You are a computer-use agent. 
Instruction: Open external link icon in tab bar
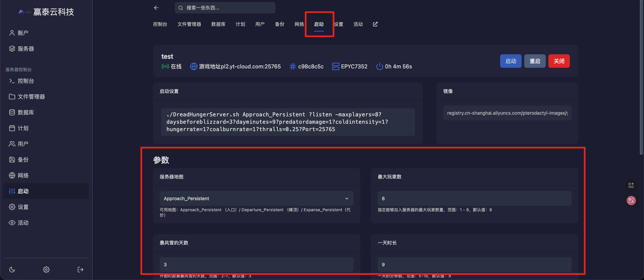375,24
